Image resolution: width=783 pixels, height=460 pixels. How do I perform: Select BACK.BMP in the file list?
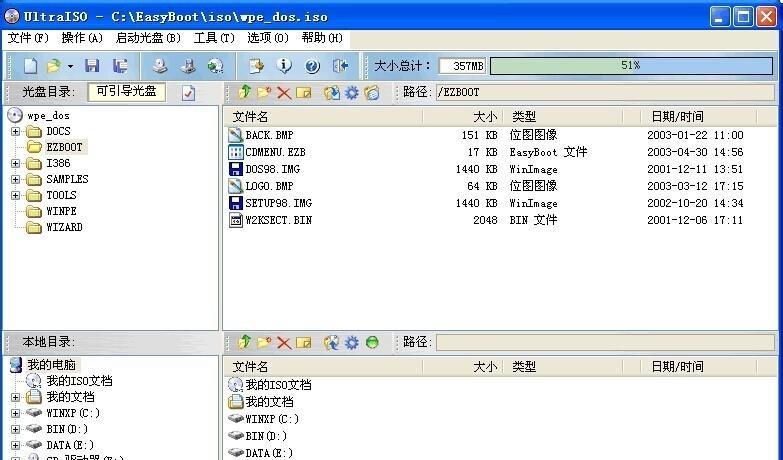point(269,135)
